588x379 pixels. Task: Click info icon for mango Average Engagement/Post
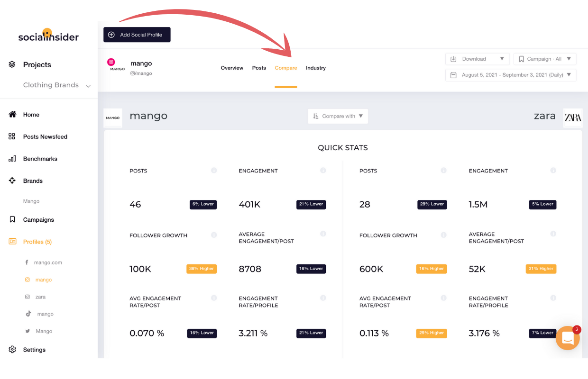pyautogui.click(x=323, y=234)
